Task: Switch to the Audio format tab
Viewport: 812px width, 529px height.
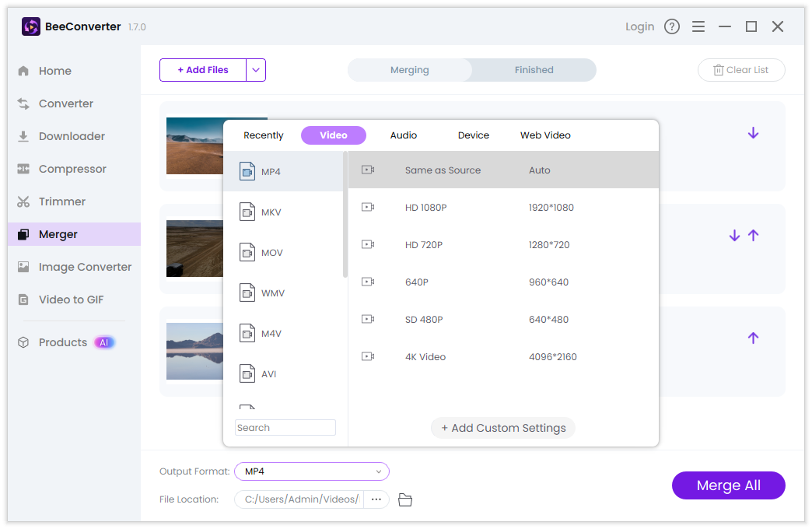Action: pos(404,135)
